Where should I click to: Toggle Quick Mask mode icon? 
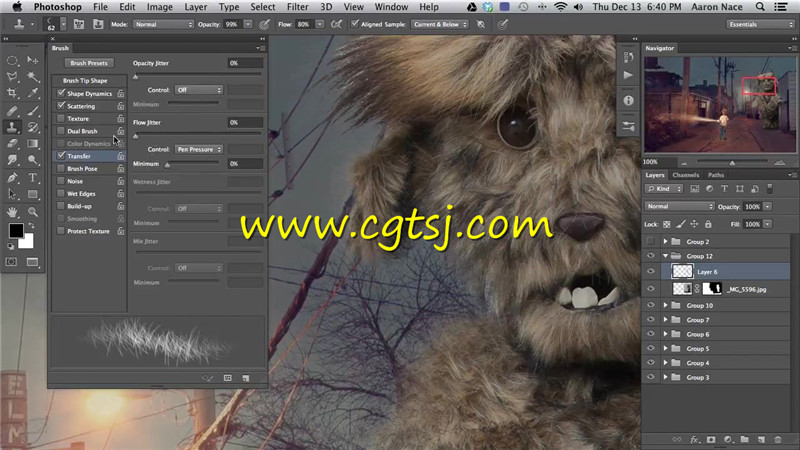coord(11,262)
